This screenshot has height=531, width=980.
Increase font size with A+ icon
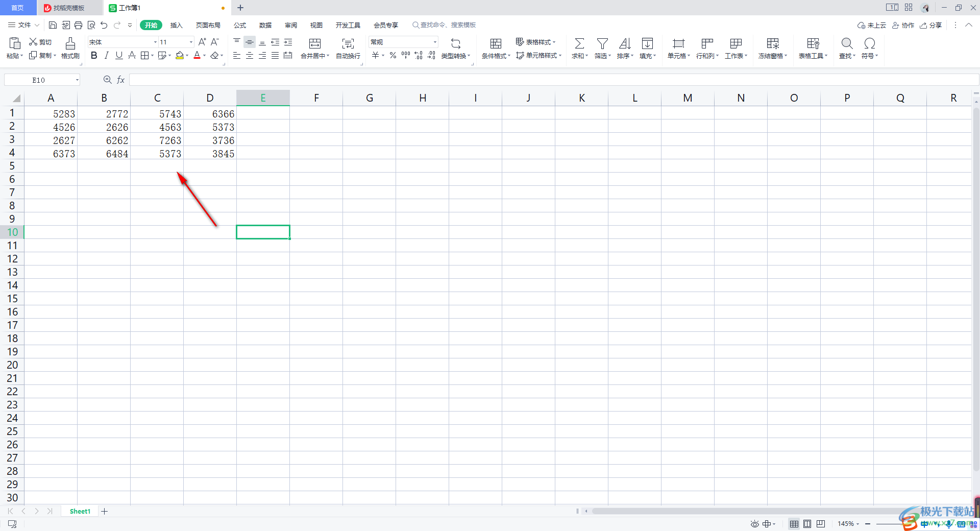[202, 42]
